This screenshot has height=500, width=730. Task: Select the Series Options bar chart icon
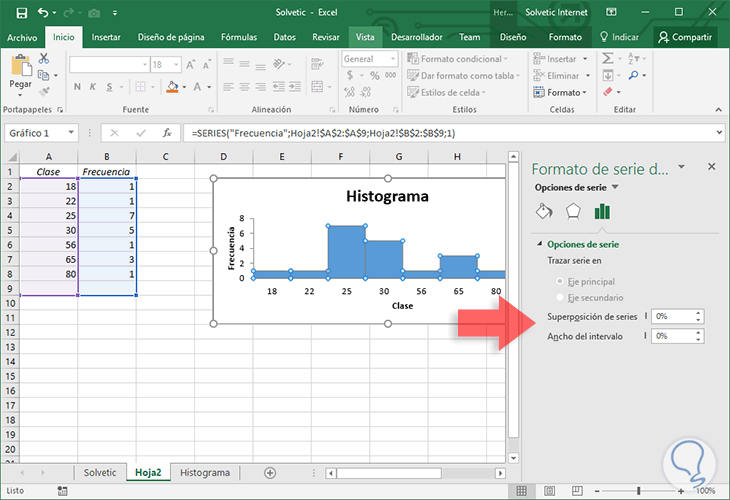coord(602,211)
